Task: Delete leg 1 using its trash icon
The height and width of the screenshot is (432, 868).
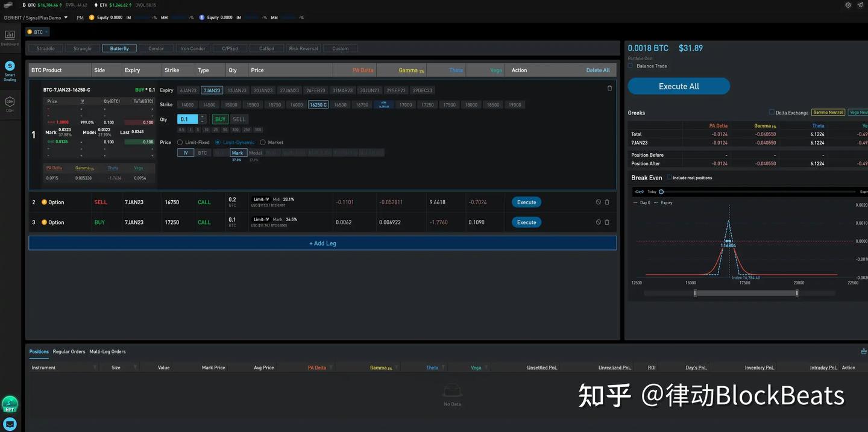Action: pos(609,88)
